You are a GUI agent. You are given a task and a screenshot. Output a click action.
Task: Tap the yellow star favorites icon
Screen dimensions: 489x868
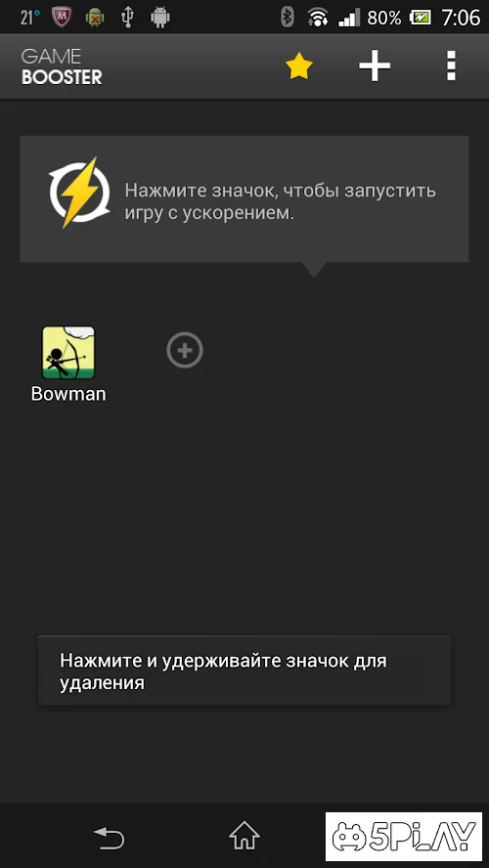[x=299, y=67]
